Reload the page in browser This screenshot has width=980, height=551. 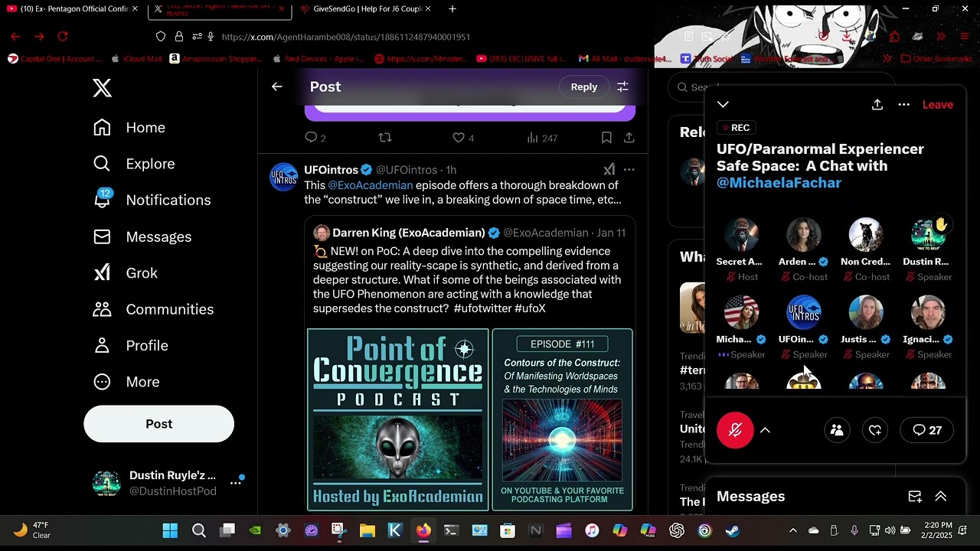63,37
